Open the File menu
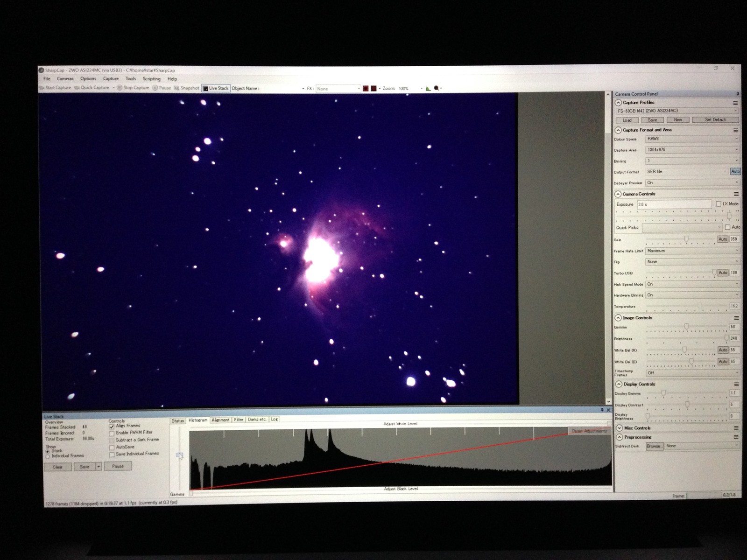Screen dimensions: 747x560 click(47, 79)
